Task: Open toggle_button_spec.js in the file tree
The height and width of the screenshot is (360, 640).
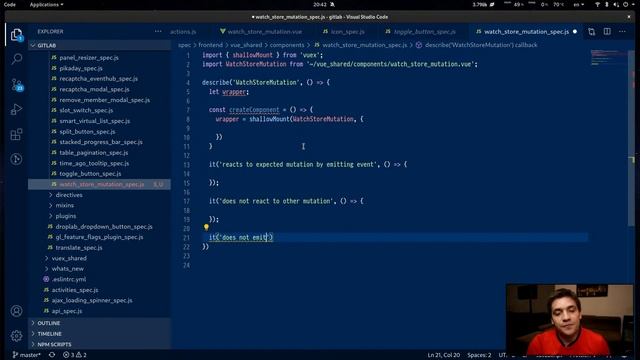Action: 90,173
